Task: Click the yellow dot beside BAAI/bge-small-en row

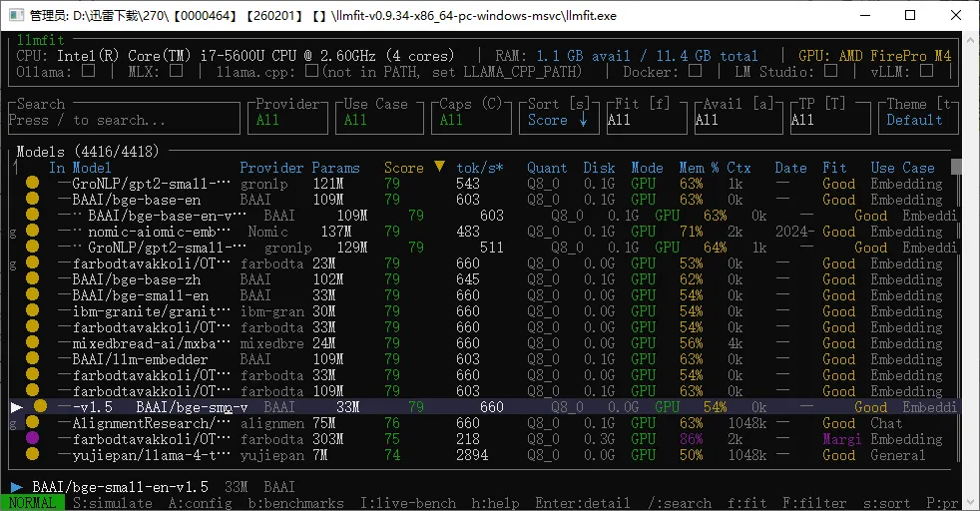Action: (33, 294)
